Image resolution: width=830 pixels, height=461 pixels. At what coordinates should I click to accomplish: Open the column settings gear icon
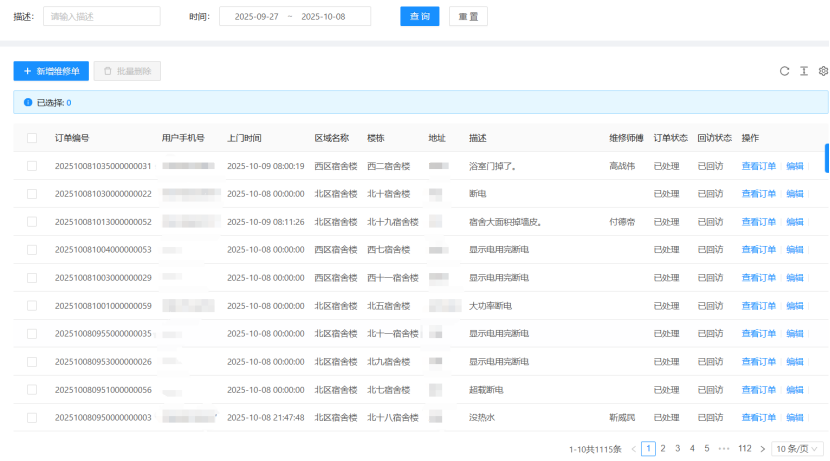(x=823, y=71)
